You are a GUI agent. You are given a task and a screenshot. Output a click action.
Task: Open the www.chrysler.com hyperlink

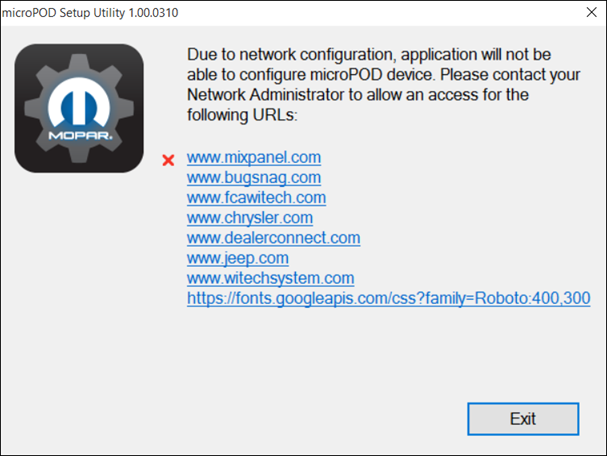point(249,218)
